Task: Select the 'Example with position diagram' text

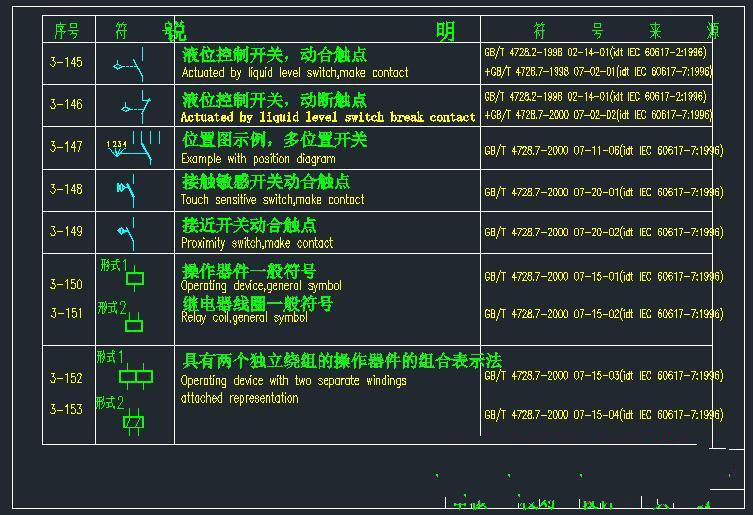Action: (258, 159)
